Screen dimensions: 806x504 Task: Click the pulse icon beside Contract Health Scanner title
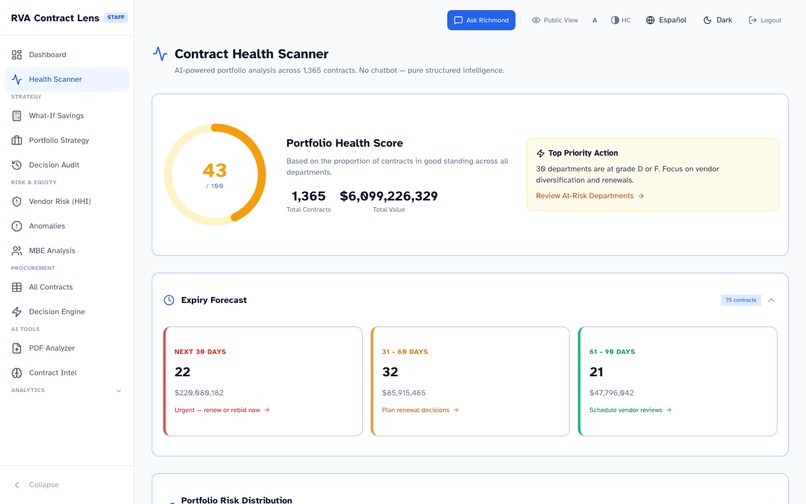tap(160, 53)
